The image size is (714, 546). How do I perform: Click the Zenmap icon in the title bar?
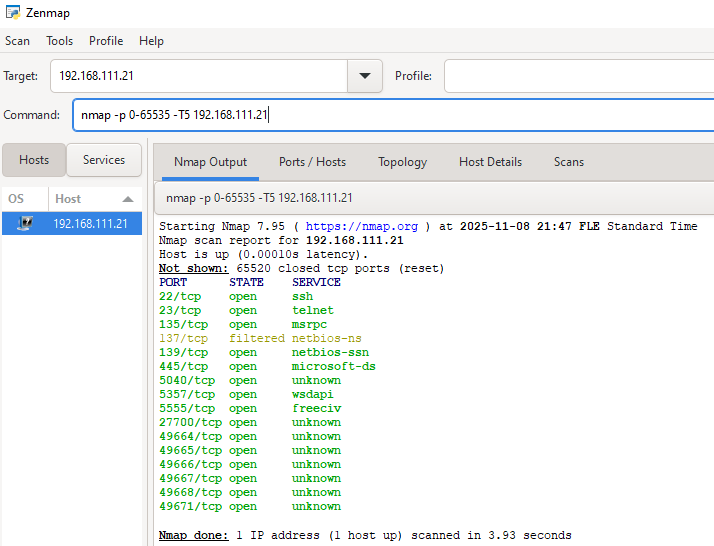[12, 12]
